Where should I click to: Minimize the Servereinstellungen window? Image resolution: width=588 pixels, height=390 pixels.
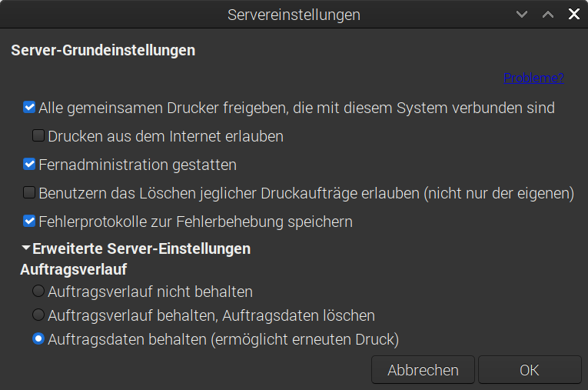coord(523,15)
